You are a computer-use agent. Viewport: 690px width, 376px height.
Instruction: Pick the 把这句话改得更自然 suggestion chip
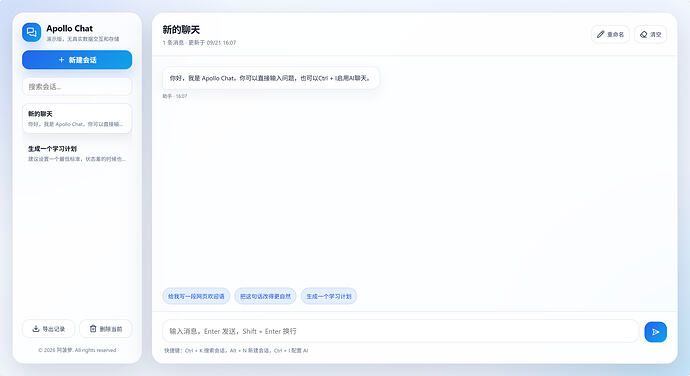(x=265, y=296)
